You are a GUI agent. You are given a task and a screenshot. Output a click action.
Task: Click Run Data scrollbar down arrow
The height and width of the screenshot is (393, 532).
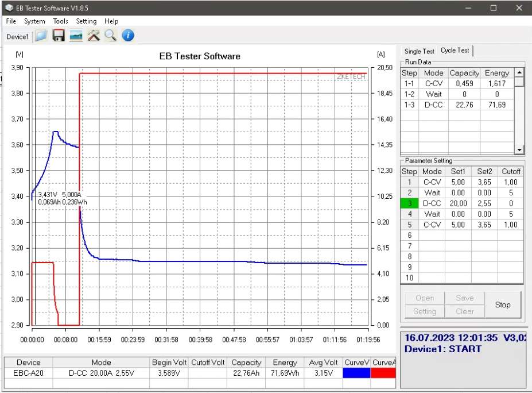pyautogui.click(x=519, y=150)
